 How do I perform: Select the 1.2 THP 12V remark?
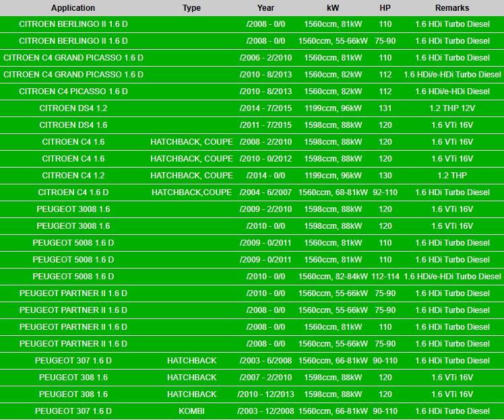tap(452, 108)
